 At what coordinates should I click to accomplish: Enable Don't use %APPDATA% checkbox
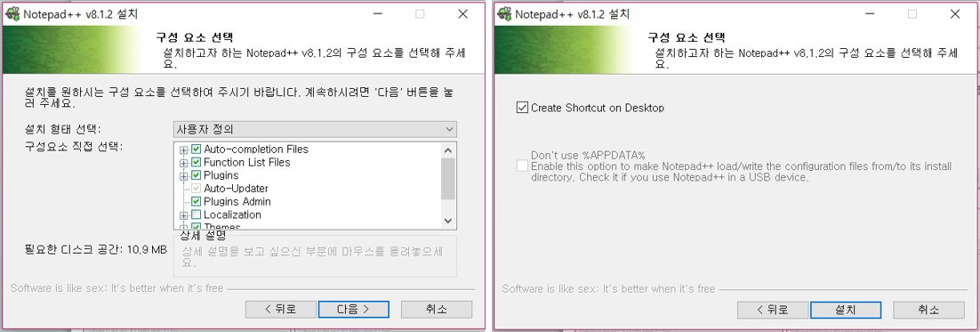tap(522, 166)
